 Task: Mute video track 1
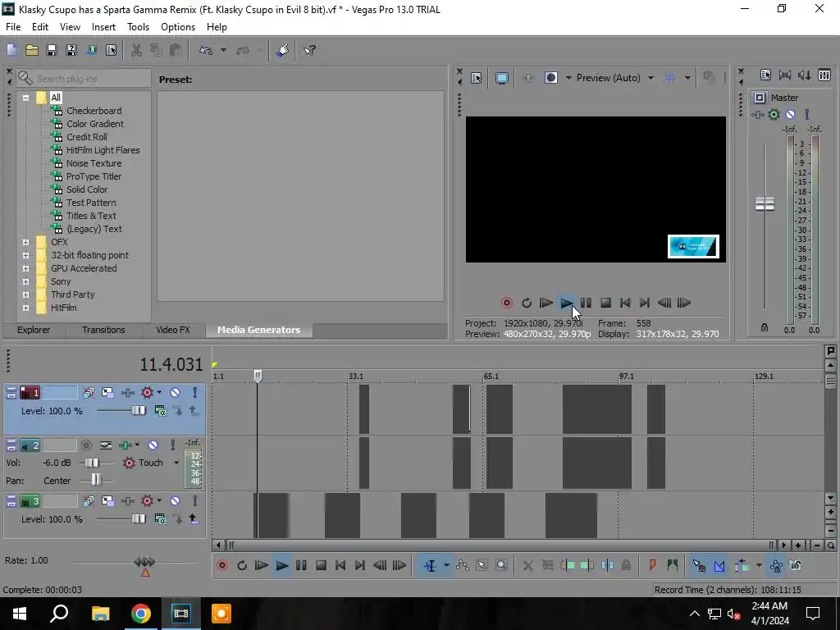176,393
